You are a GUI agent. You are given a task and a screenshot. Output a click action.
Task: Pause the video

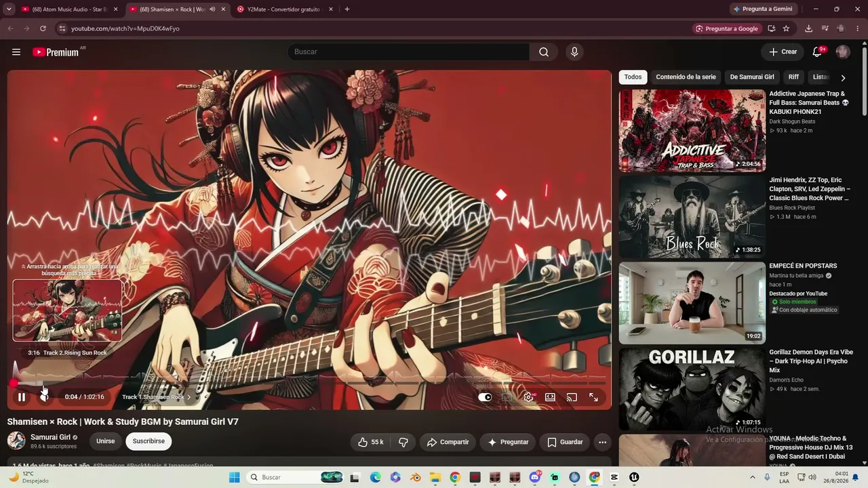22,397
